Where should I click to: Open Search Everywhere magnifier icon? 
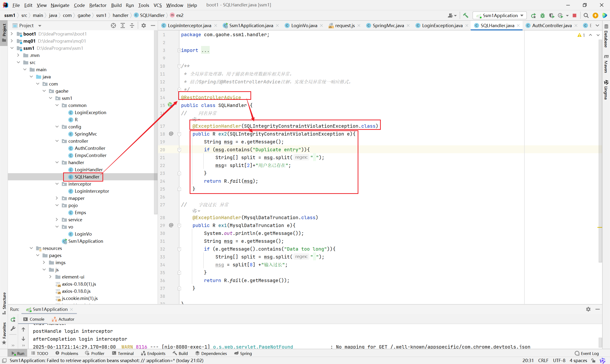pos(586,15)
